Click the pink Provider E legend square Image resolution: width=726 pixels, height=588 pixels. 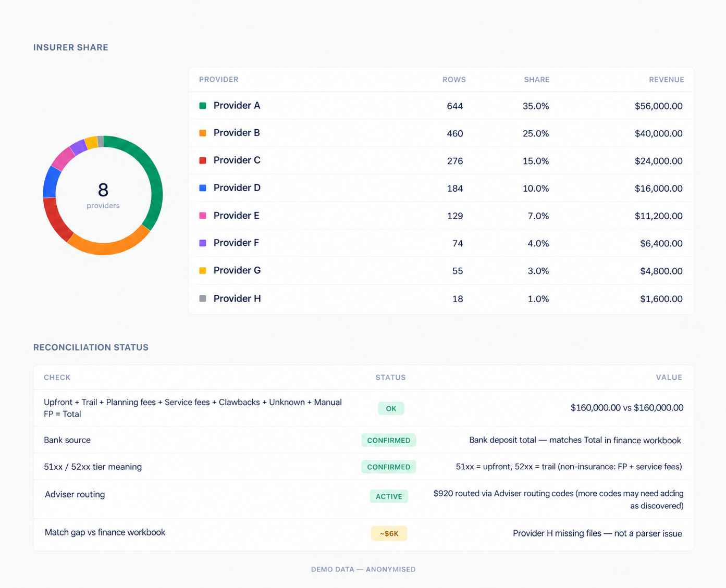[203, 216]
